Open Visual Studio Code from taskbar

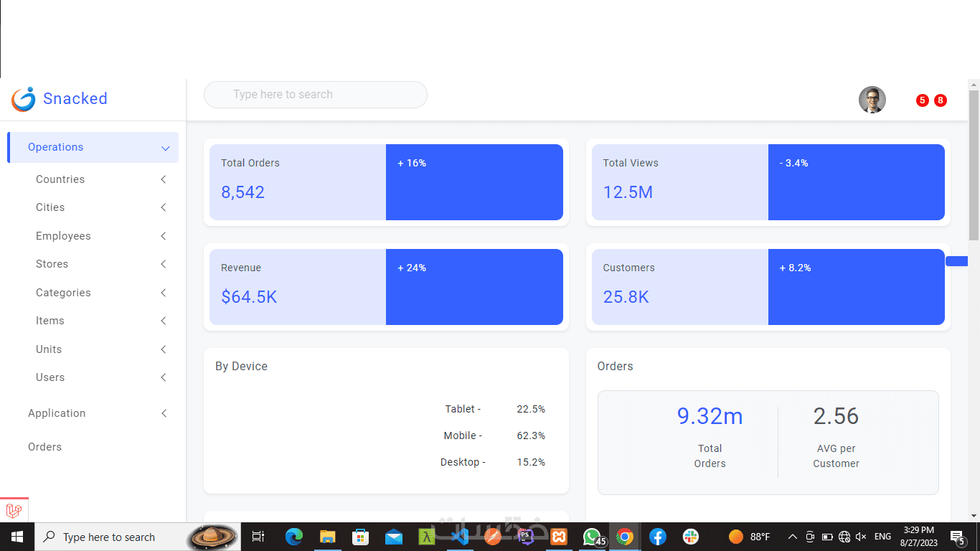tap(460, 537)
